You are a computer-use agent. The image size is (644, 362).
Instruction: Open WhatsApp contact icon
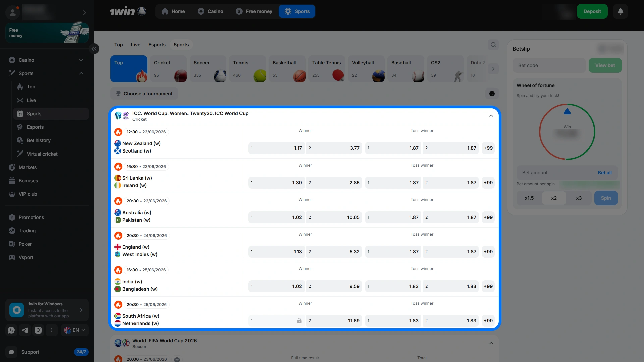click(11, 330)
